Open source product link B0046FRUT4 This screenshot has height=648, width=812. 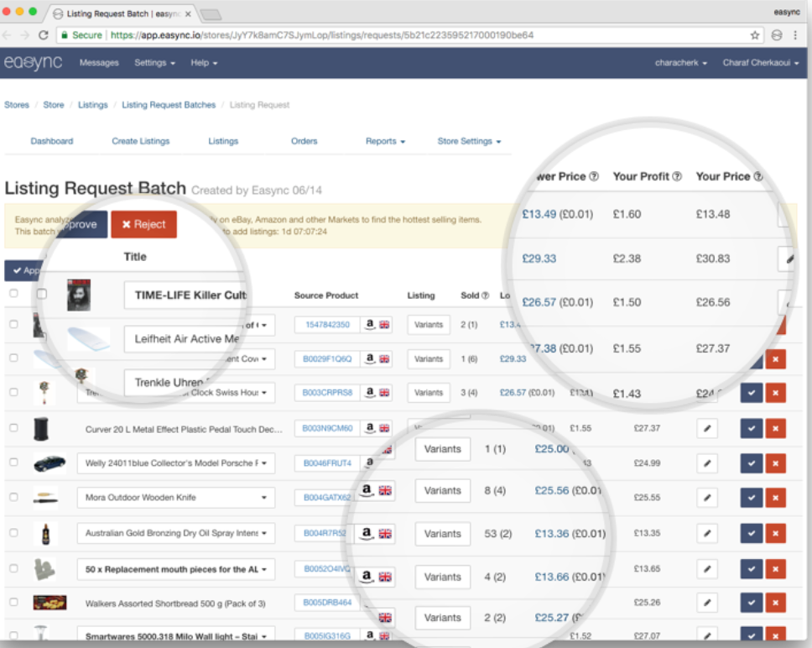click(x=327, y=463)
